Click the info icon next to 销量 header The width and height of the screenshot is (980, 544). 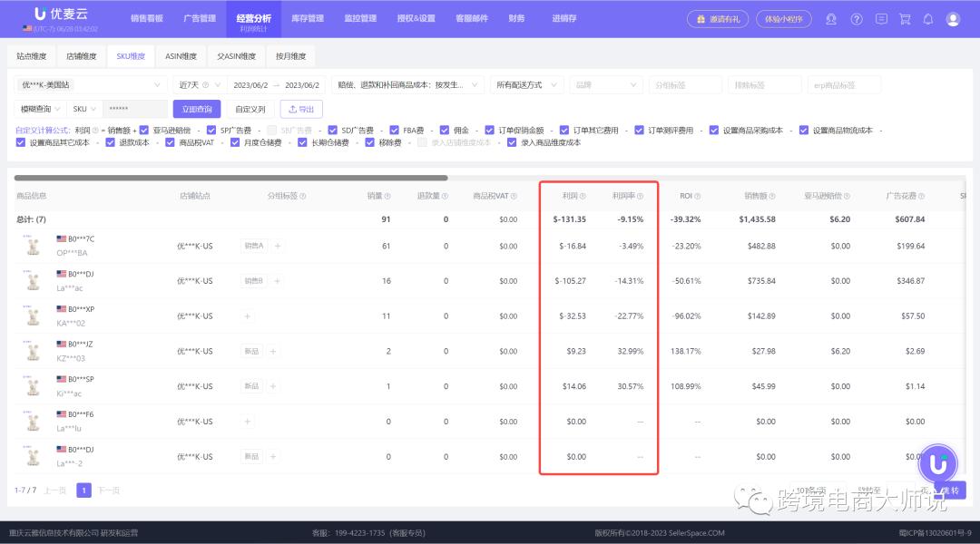(387, 196)
